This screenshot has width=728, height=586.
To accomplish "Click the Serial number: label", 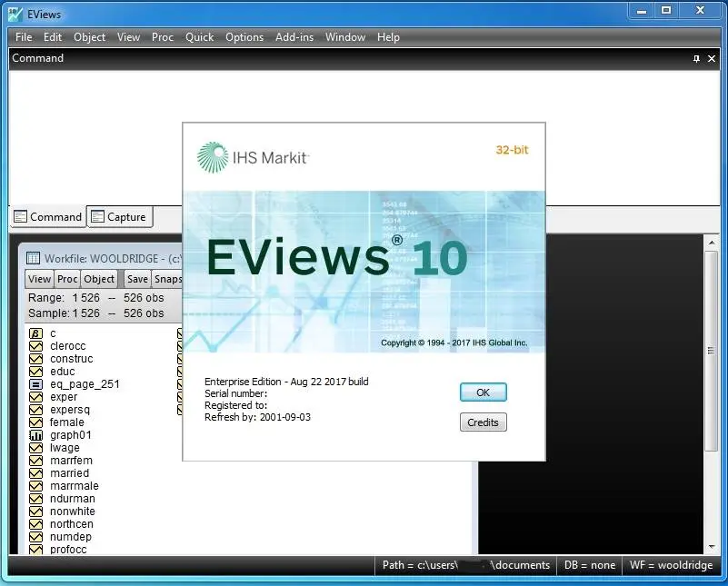I will (x=236, y=393).
